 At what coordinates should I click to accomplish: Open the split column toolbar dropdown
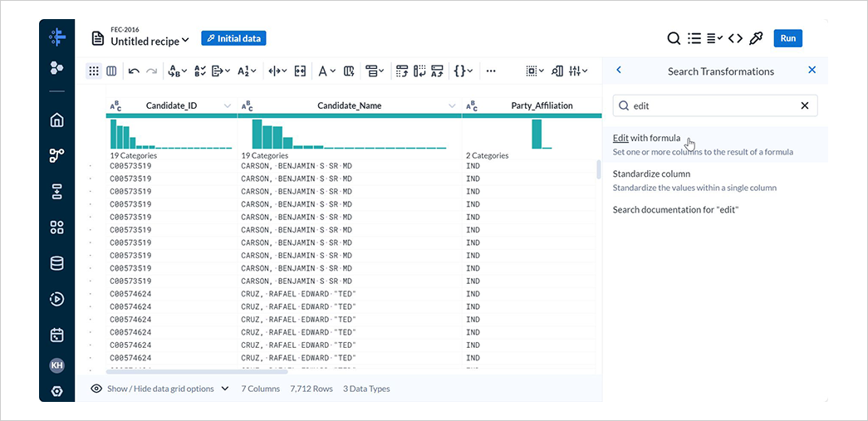coord(277,71)
